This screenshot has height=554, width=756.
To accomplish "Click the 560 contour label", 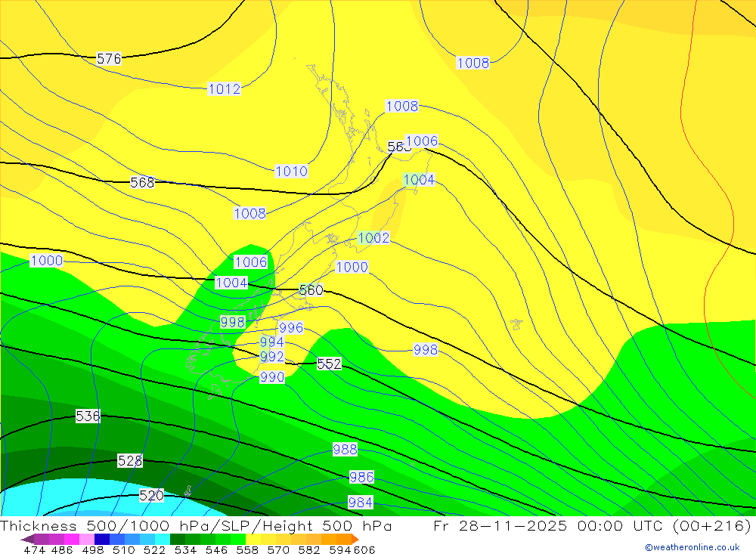I will (311, 289).
